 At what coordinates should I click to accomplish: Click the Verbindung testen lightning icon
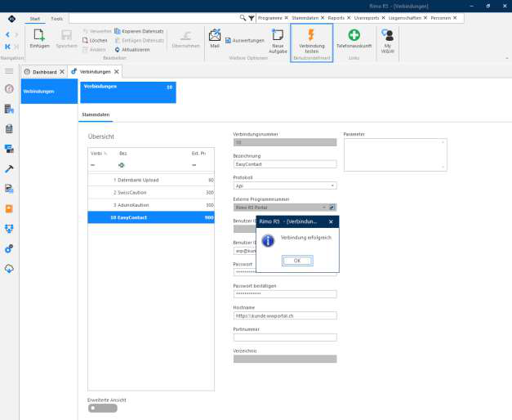click(x=311, y=34)
